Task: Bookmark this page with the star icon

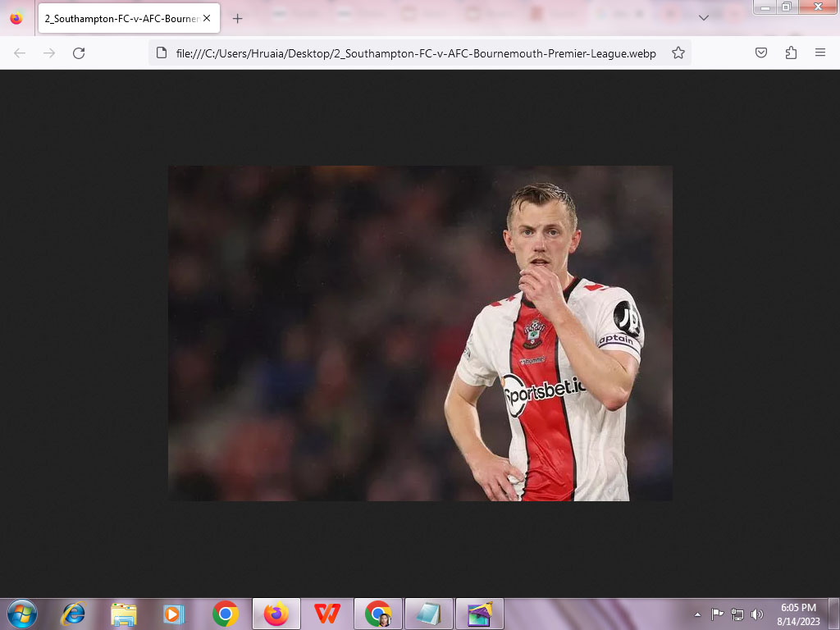Action: (678, 53)
